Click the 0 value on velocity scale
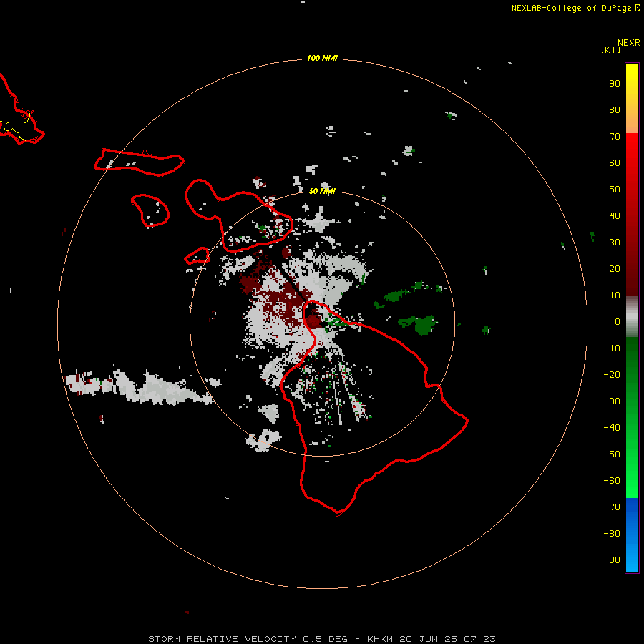 (x=618, y=321)
